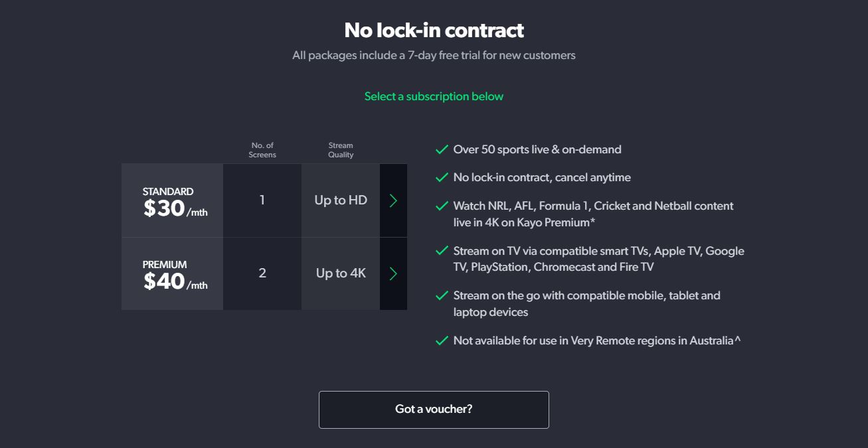Click the checkmark next to the smart TVs streaming item

point(442,251)
